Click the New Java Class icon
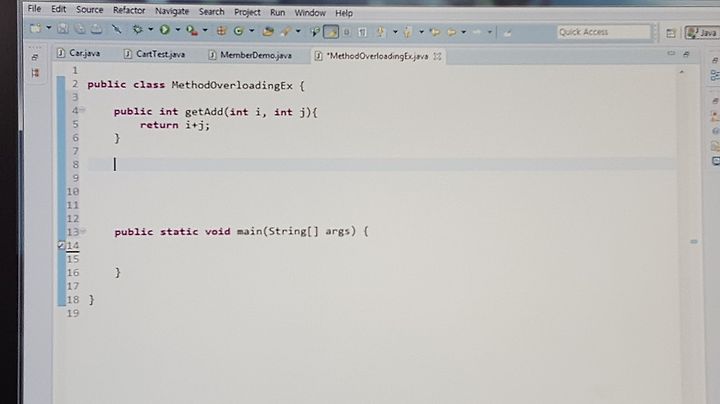This screenshot has width=720, height=404. click(x=238, y=31)
